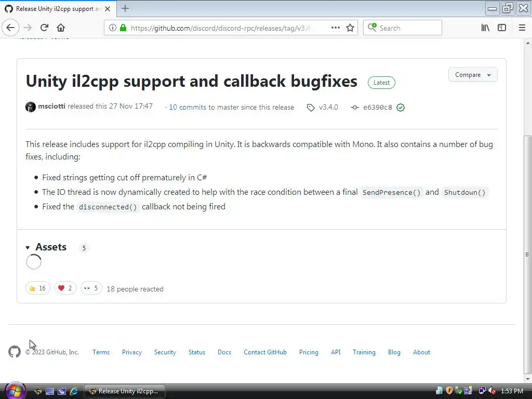532x399 pixels.
Task: Open commit e6390c8
Action: pyautogui.click(x=377, y=108)
